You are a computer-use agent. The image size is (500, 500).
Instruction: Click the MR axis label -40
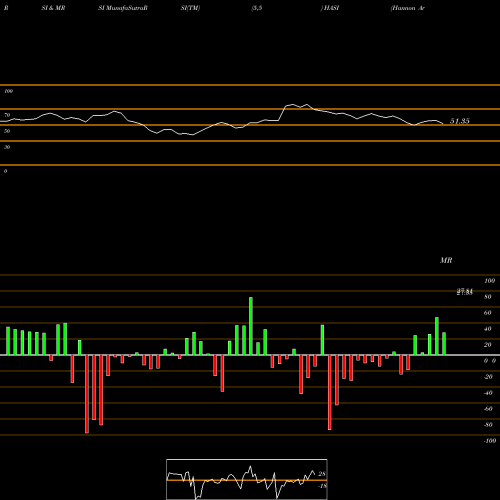pyautogui.click(x=488, y=393)
